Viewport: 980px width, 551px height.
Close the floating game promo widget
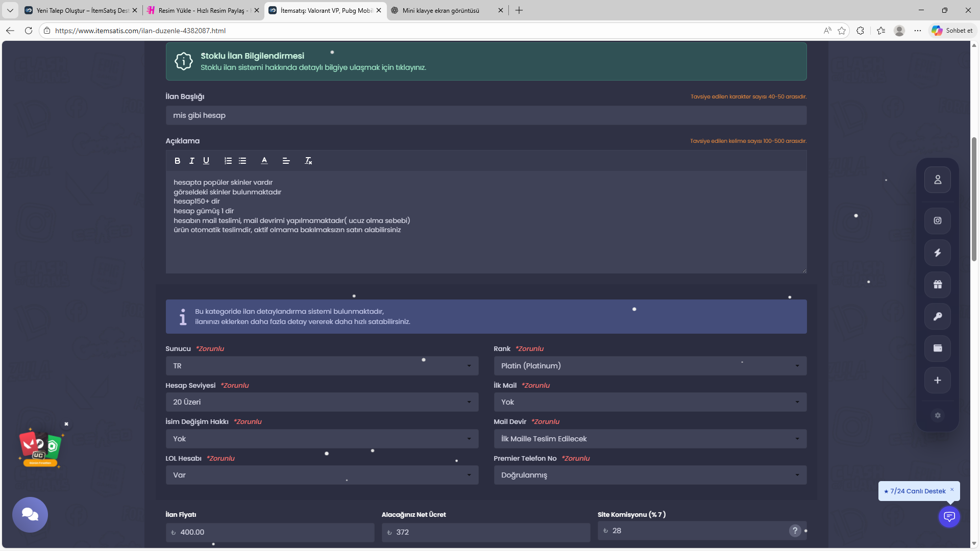[x=66, y=424]
